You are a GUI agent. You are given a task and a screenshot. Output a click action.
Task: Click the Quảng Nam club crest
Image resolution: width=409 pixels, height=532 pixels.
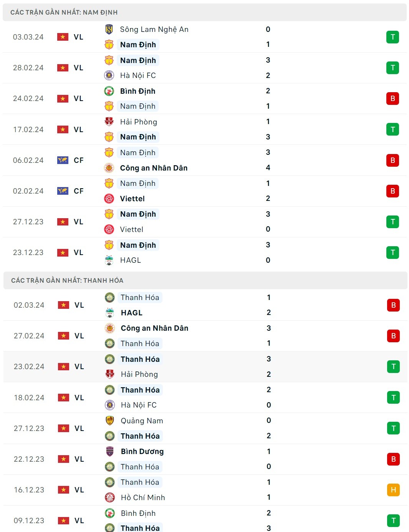[x=110, y=421]
